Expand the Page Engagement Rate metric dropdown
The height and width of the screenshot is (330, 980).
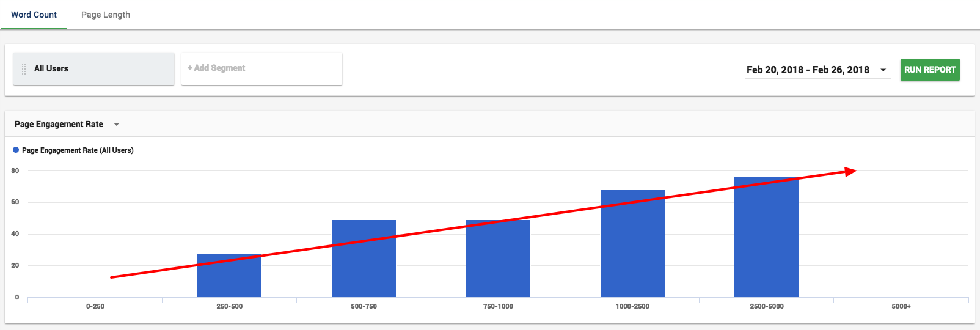click(x=117, y=125)
